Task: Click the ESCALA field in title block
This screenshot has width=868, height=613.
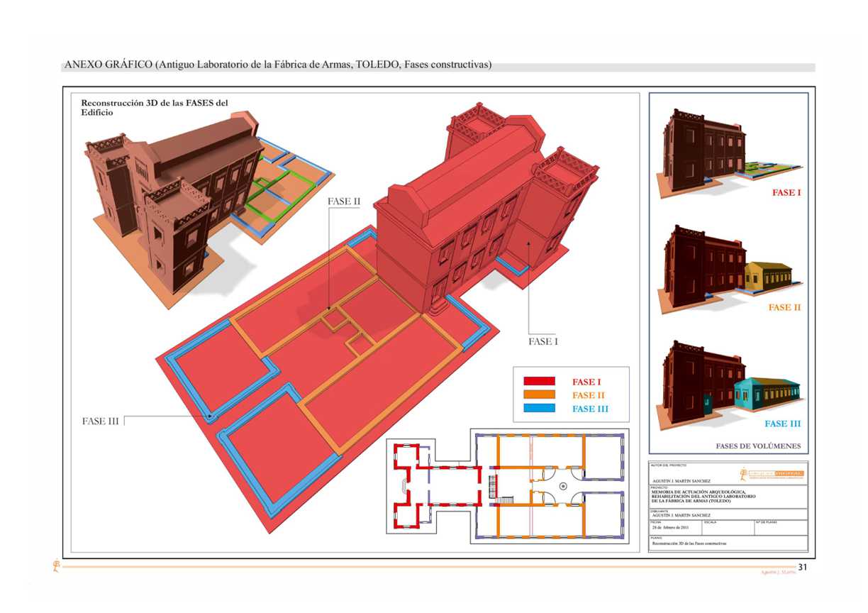Action: [x=728, y=527]
